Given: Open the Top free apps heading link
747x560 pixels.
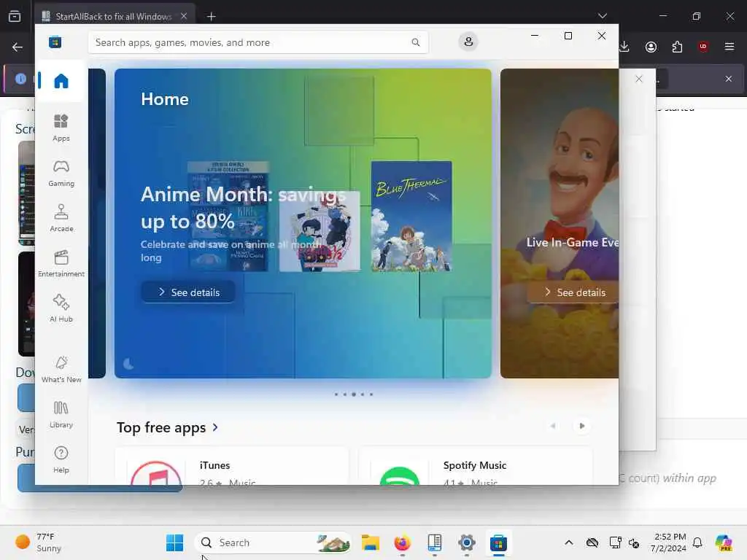Looking at the screenshot, I should pos(167,427).
